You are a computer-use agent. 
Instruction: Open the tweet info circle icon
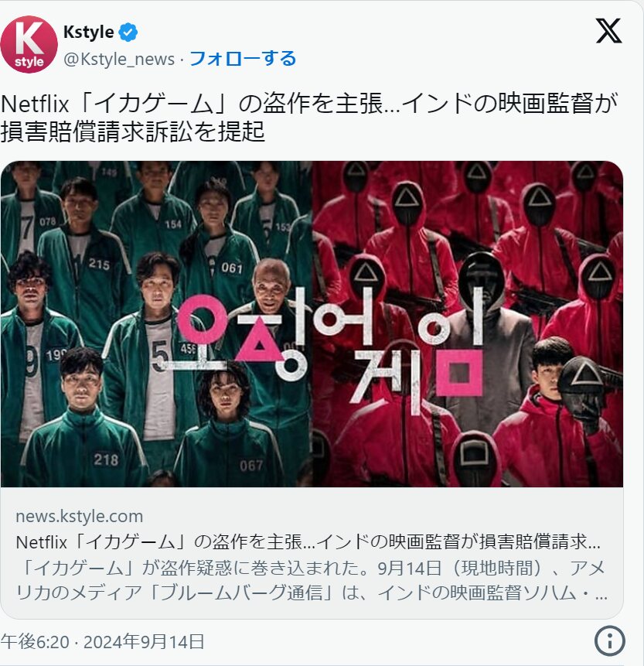(609, 640)
